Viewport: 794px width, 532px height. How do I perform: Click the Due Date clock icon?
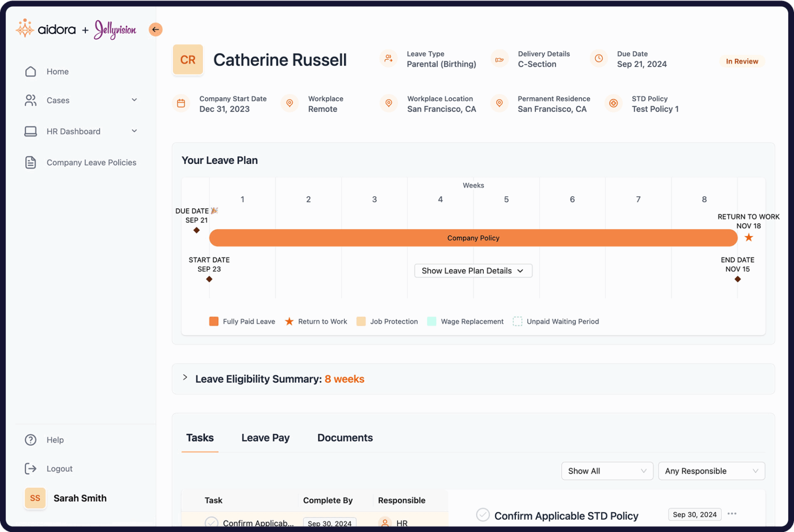click(599, 58)
